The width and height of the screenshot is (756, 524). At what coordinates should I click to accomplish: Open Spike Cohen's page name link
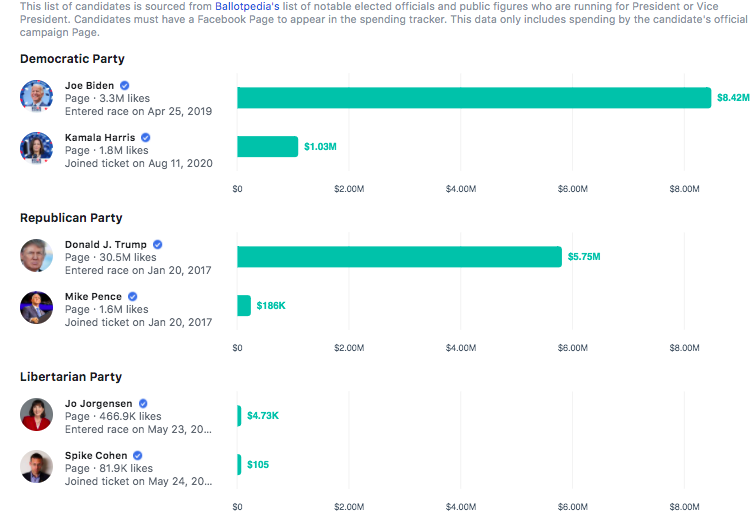click(x=95, y=456)
